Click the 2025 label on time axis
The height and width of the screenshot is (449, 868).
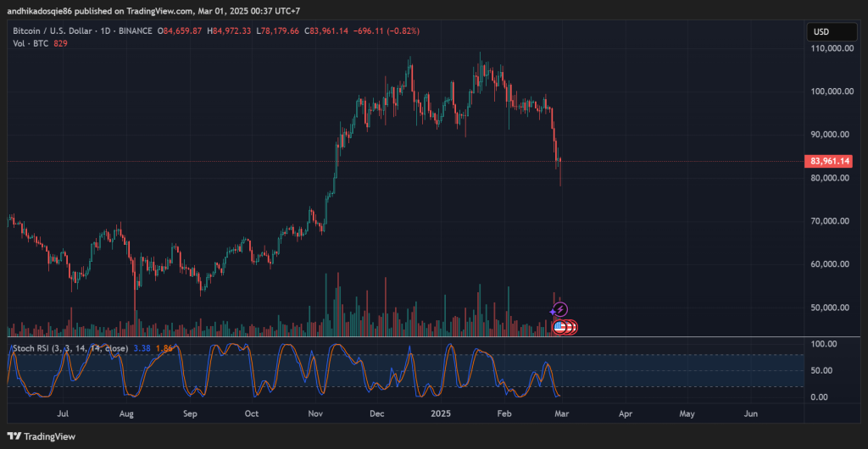pos(441,413)
